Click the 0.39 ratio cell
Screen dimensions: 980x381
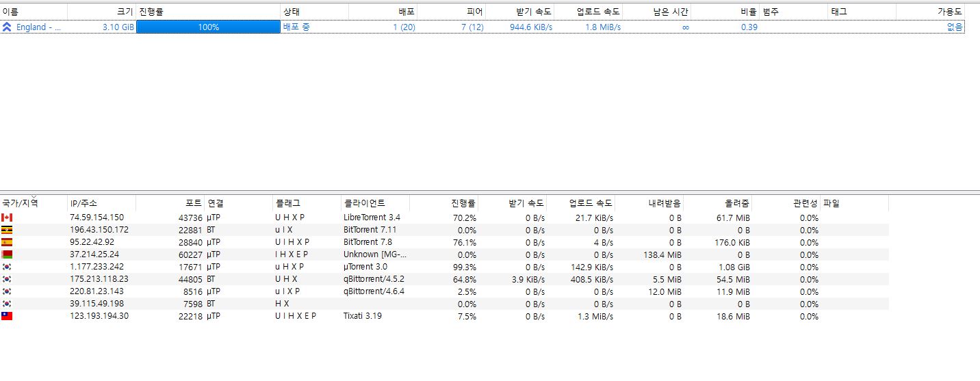point(749,27)
